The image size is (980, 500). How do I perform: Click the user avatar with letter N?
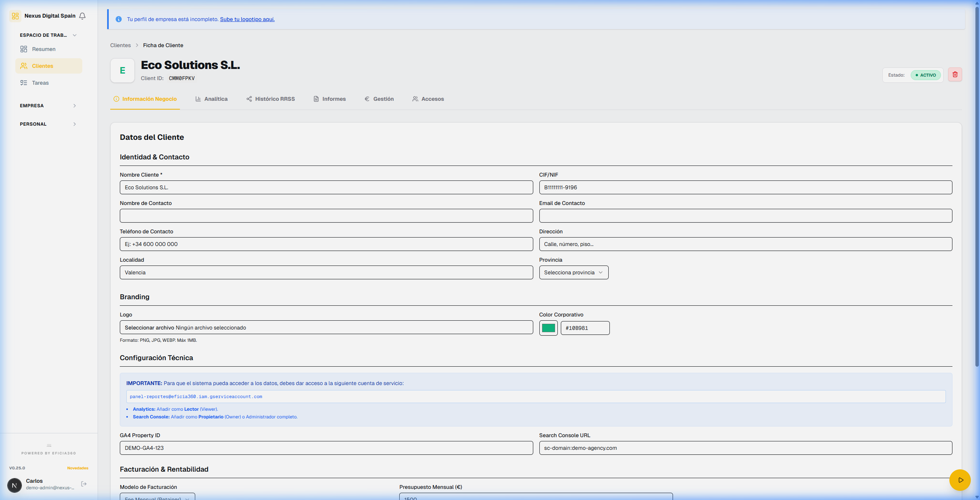[15, 485]
